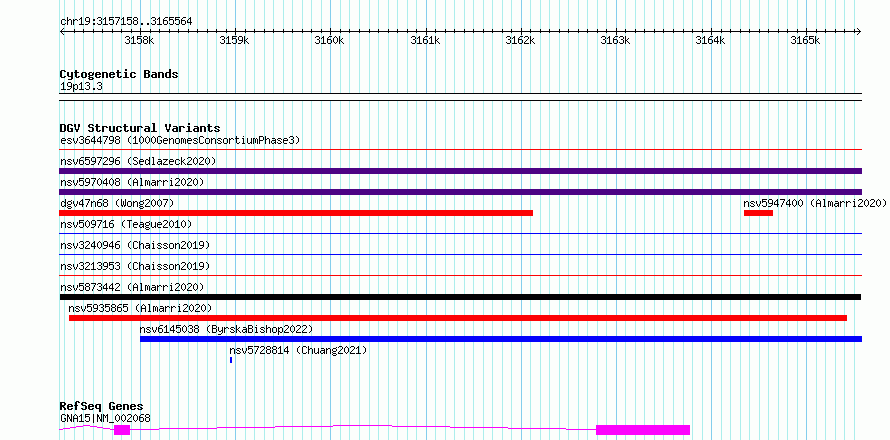The image size is (890, 440).
Task: Click the purple nsv6597296 variant bar
Action: pos(460,171)
